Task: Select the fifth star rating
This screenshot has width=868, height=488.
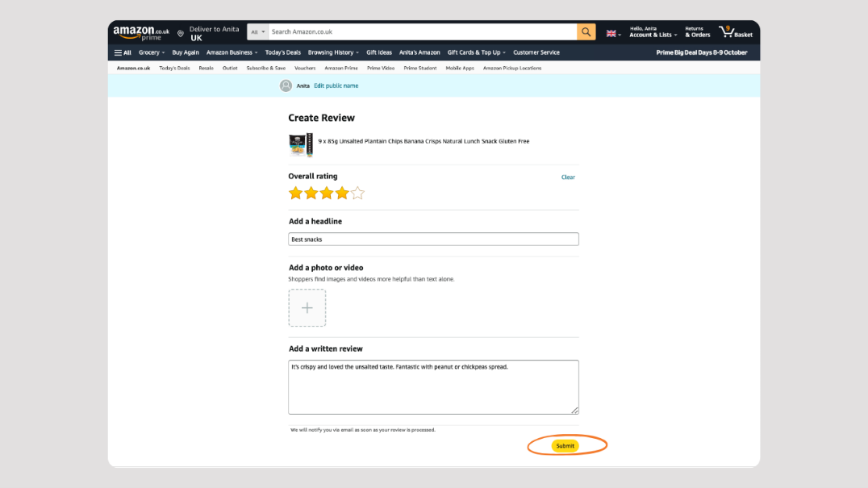Action: [357, 193]
